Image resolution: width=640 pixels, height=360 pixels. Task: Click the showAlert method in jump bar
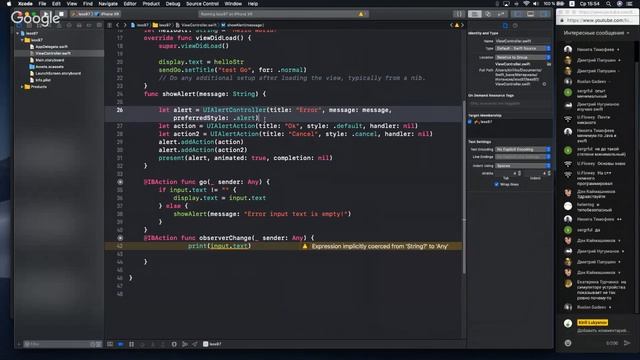(242, 25)
